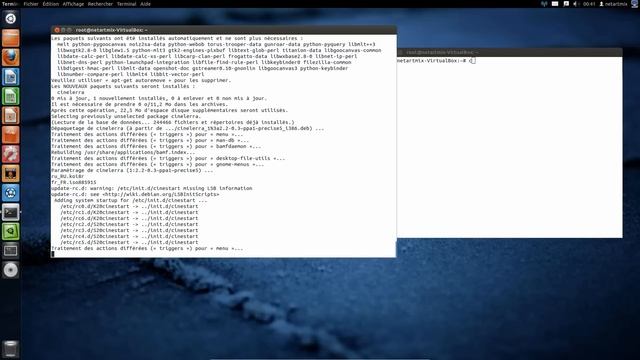Click the 'cinelerra' new package line
This screenshot has height=360, width=640.
click(x=71, y=92)
